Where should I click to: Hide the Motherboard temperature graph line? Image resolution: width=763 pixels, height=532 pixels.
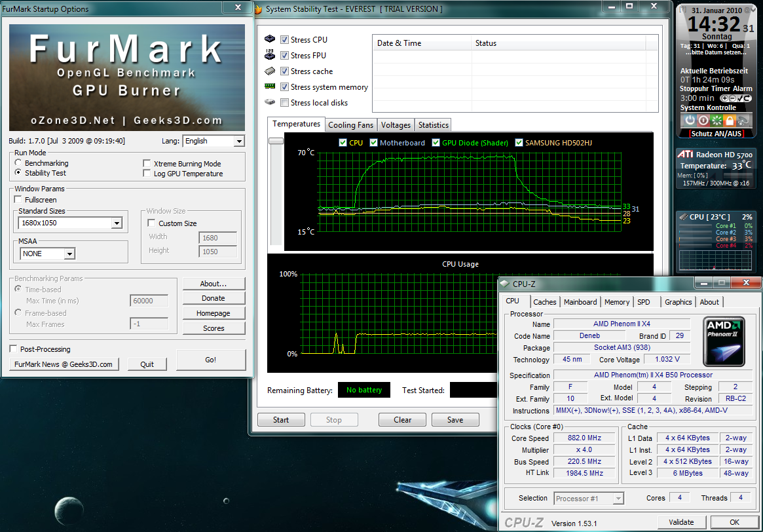[x=374, y=143]
